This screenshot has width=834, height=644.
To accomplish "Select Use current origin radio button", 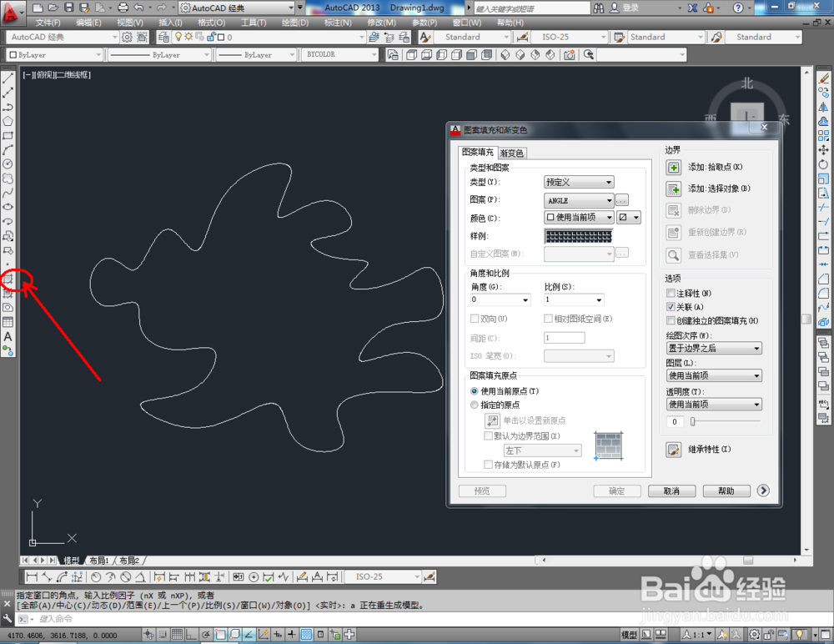I will pyautogui.click(x=475, y=391).
